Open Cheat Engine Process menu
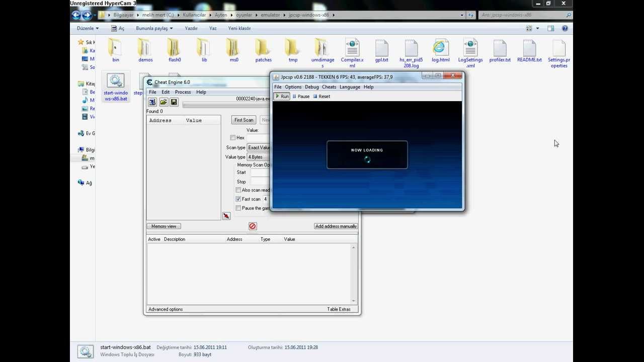This screenshot has height=362, width=644. [183, 92]
